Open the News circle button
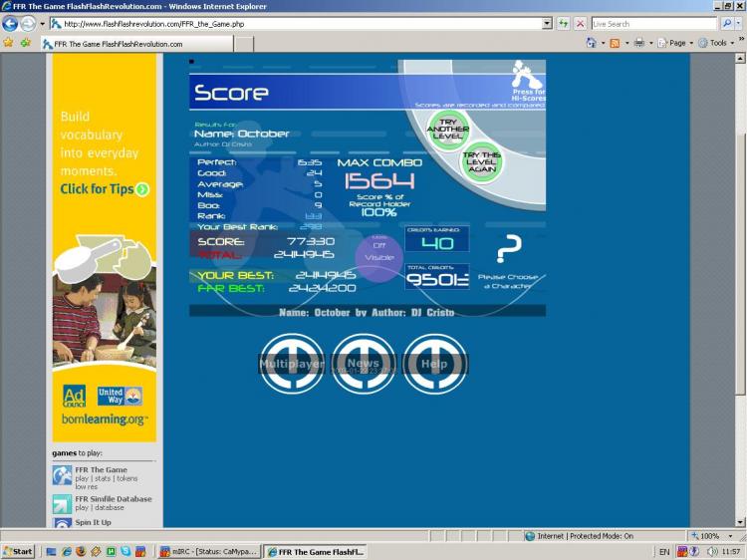 coord(364,364)
